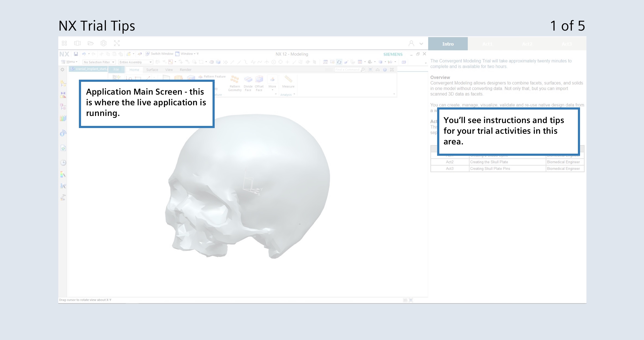The image size is (644, 340).
Task: Open the NX Menu dropdown
Action: (69, 62)
